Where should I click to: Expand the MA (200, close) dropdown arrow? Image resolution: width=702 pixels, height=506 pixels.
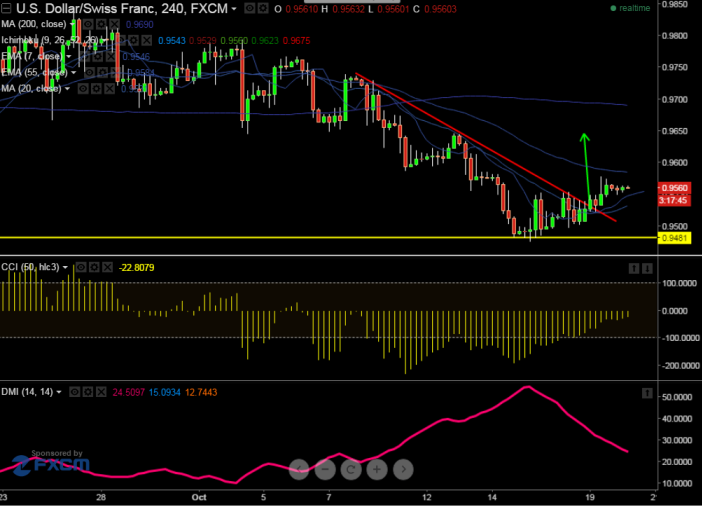(x=72, y=24)
